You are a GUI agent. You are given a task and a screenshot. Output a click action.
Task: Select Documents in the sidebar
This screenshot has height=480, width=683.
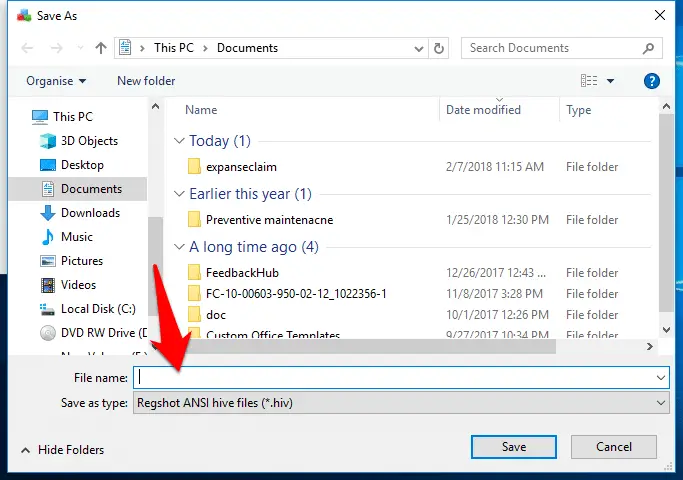pyautogui.click(x=78, y=189)
